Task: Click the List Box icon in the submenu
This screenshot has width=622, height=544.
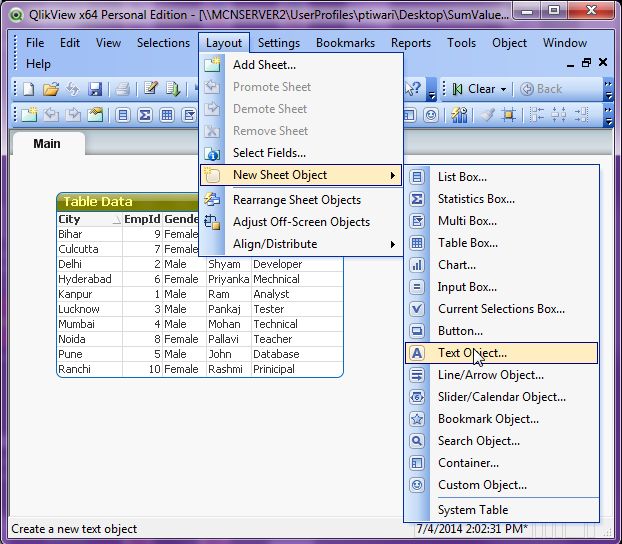Action: 417,177
